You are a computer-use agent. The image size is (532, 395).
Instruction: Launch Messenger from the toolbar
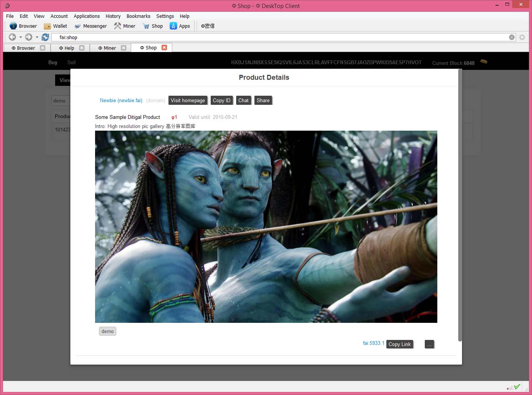point(91,26)
